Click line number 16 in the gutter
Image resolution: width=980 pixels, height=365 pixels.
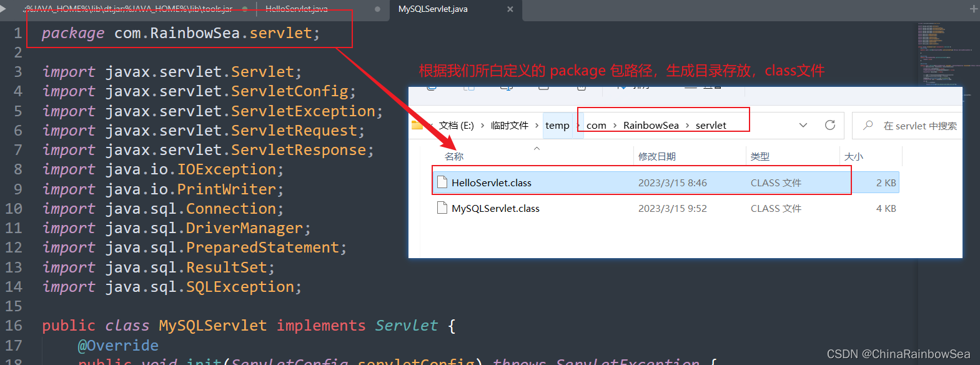tap(14, 326)
